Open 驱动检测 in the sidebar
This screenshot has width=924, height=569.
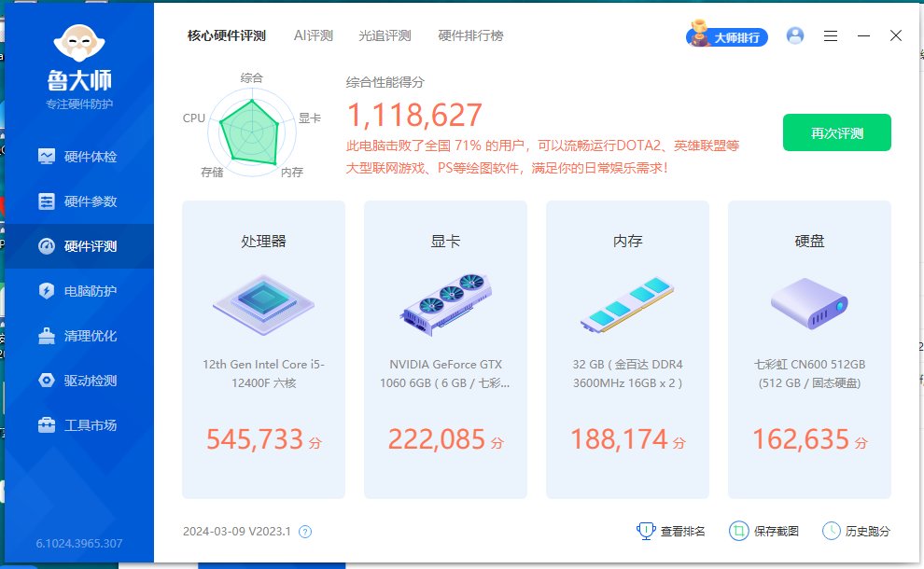point(79,381)
